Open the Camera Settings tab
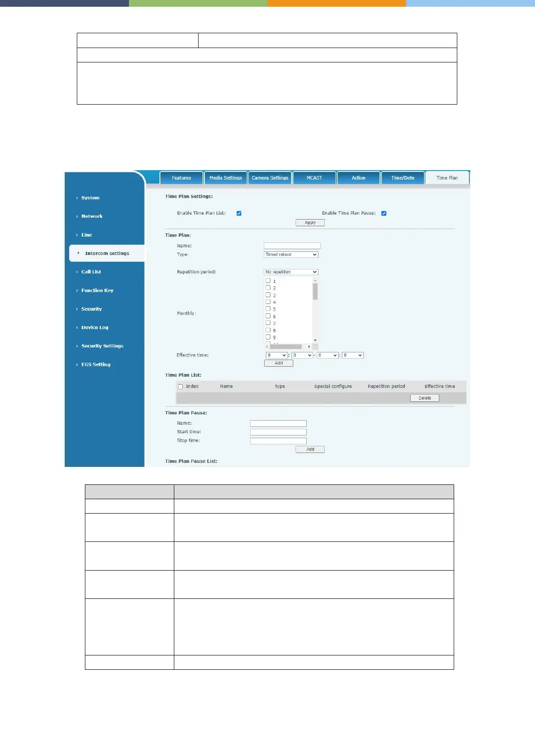The image size is (535, 756). coord(270,178)
